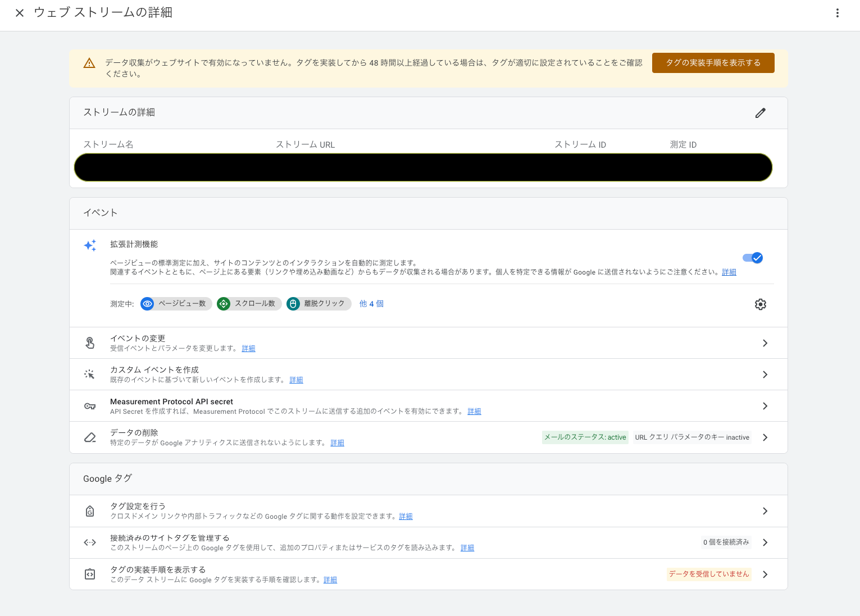Click the タグの実装手順を表示する orange button

tap(713, 63)
